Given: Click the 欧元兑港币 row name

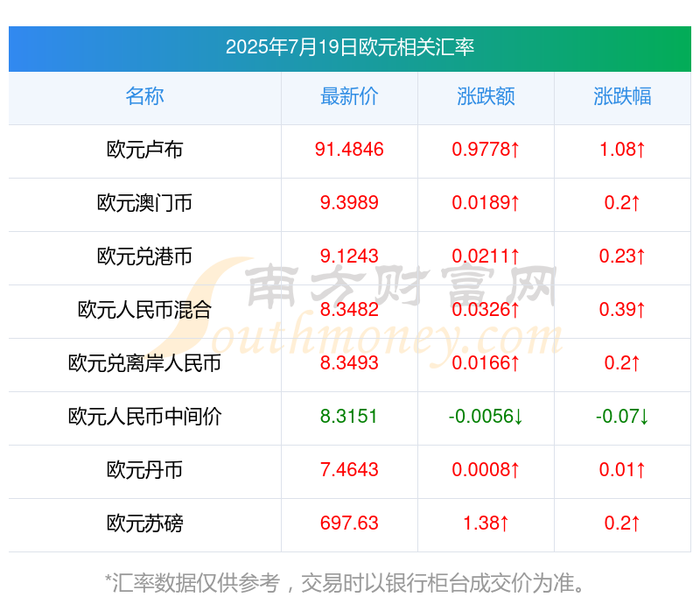Looking at the screenshot, I should [144, 256].
